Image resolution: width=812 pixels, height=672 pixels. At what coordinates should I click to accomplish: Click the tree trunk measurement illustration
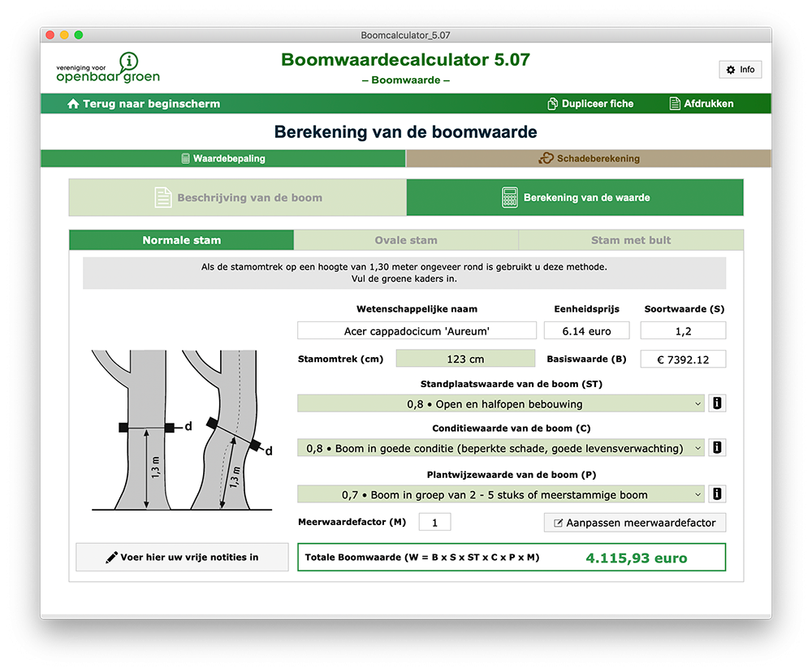pyautogui.click(x=182, y=429)
